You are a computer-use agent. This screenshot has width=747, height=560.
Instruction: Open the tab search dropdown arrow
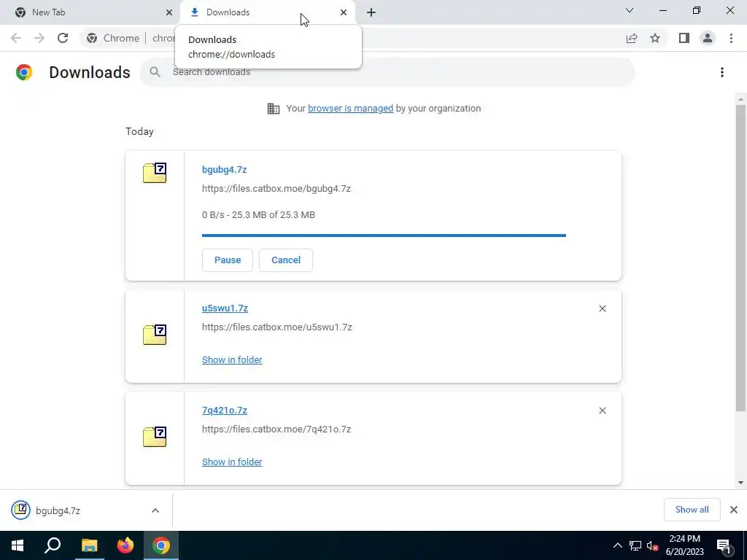point(630,10)
